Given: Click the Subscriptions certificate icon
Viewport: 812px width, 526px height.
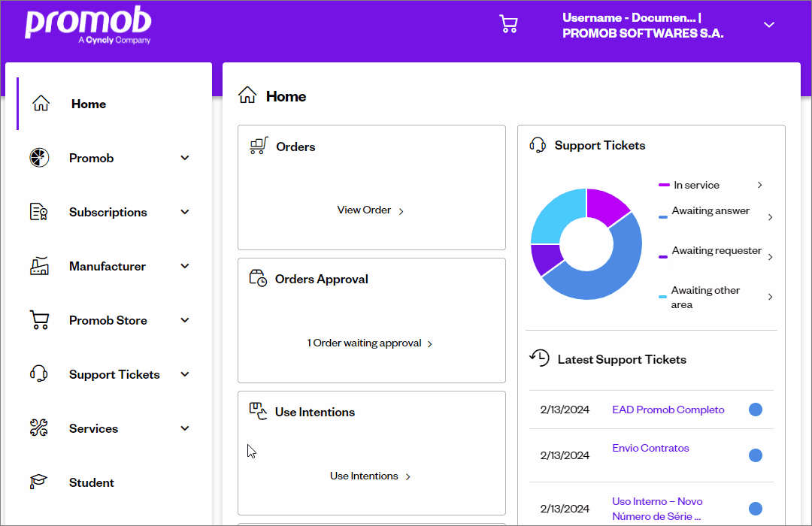Looking at the screenshot, I should [39, 212].
